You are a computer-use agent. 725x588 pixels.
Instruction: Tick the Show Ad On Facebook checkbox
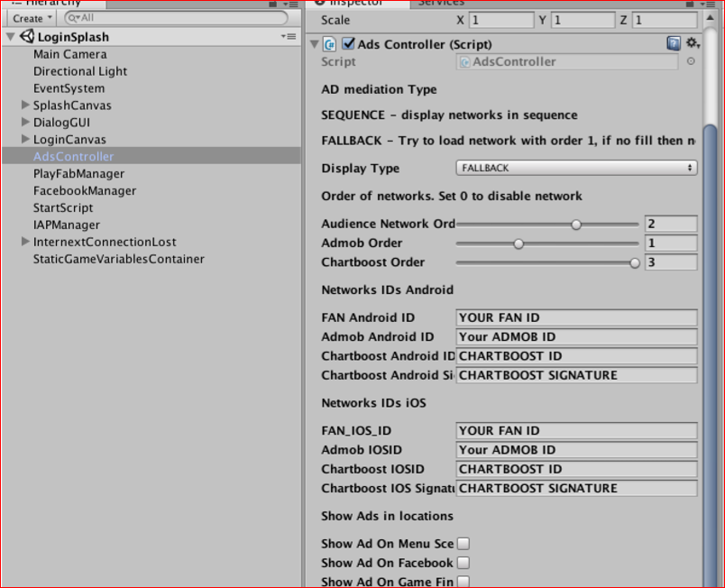463,563
